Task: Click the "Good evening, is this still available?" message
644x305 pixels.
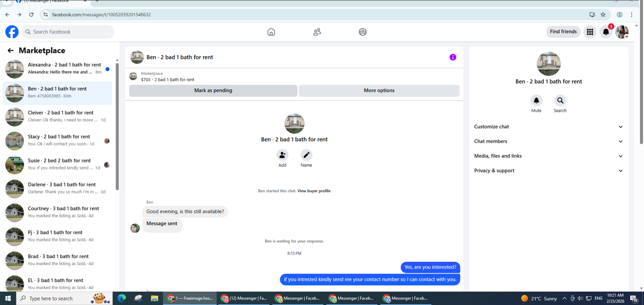Action: tap(185, 212)
